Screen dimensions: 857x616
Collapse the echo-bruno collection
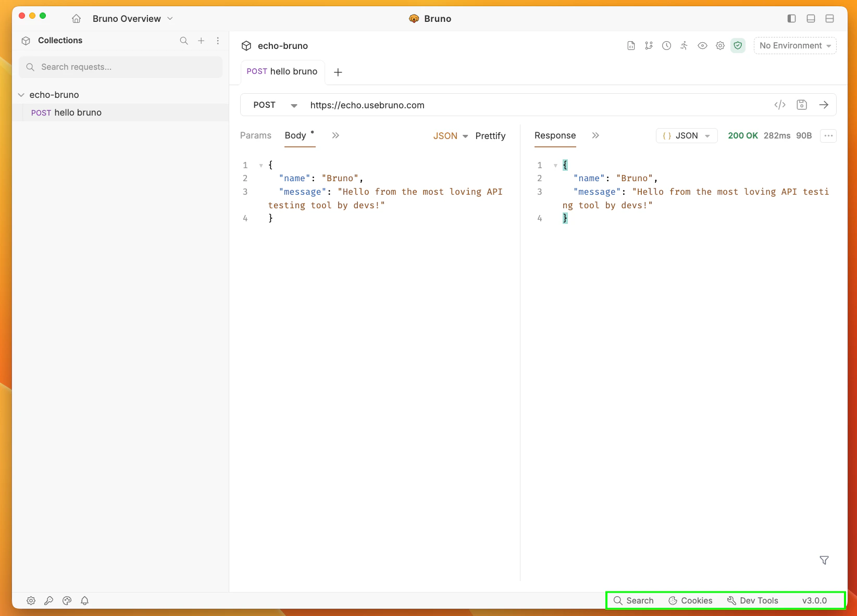coord(21,95)
